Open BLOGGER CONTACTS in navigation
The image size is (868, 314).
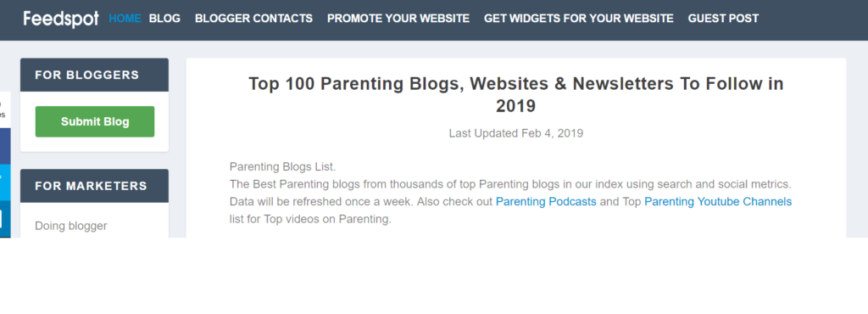[253, 19]
